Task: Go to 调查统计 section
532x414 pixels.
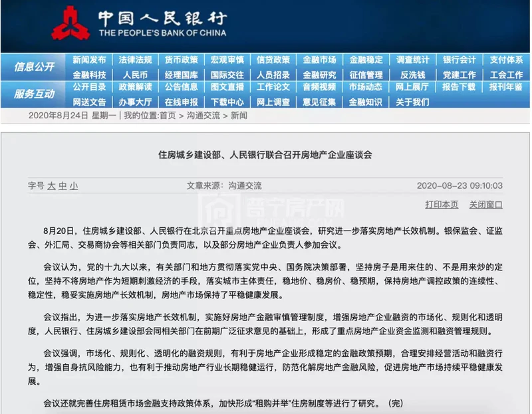Action: 412,60
